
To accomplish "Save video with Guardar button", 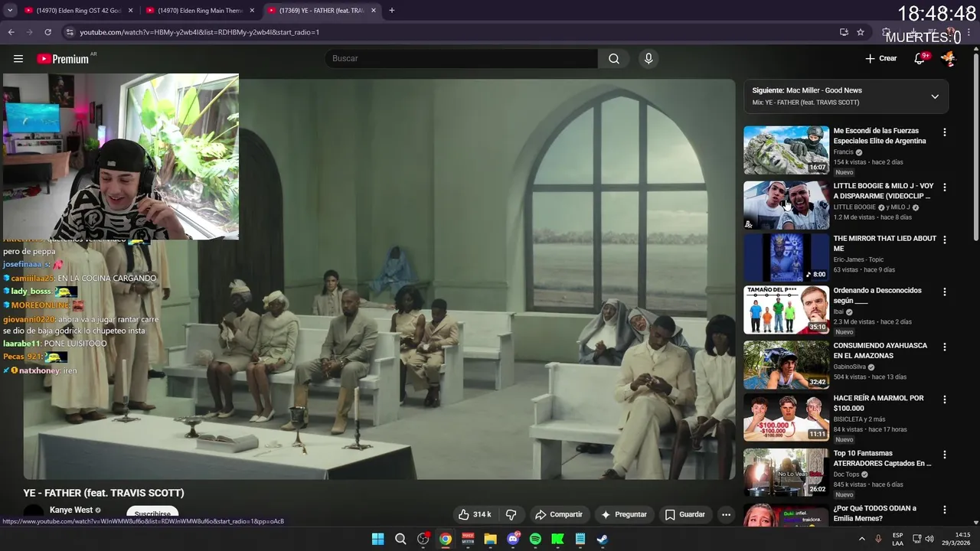I will pos(684,514).
